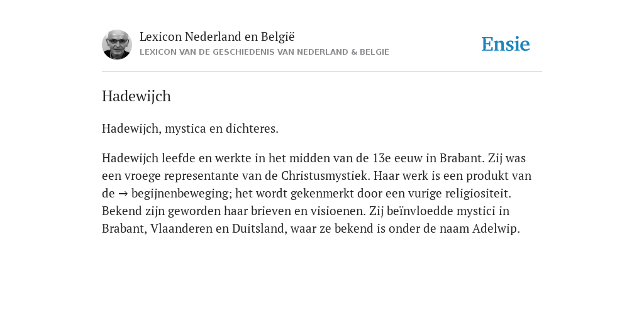Click the word religiositeit in the paragraph
Viewport: 644px width, 322px height.
(478, 194)
